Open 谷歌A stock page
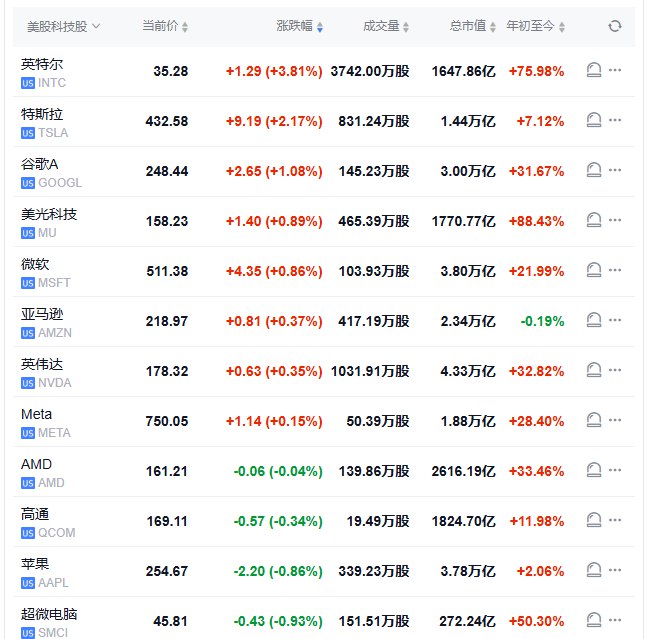Viewport: 648px width, 639px height. 40,165
